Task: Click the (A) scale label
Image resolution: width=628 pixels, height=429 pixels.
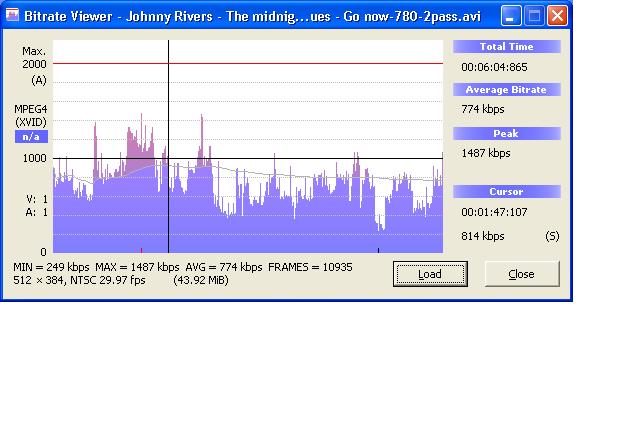Action: (39, 80)
